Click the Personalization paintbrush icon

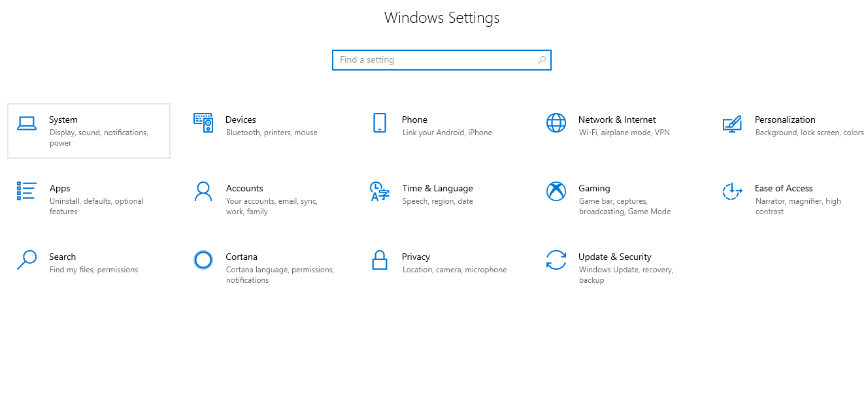point(732,123)
